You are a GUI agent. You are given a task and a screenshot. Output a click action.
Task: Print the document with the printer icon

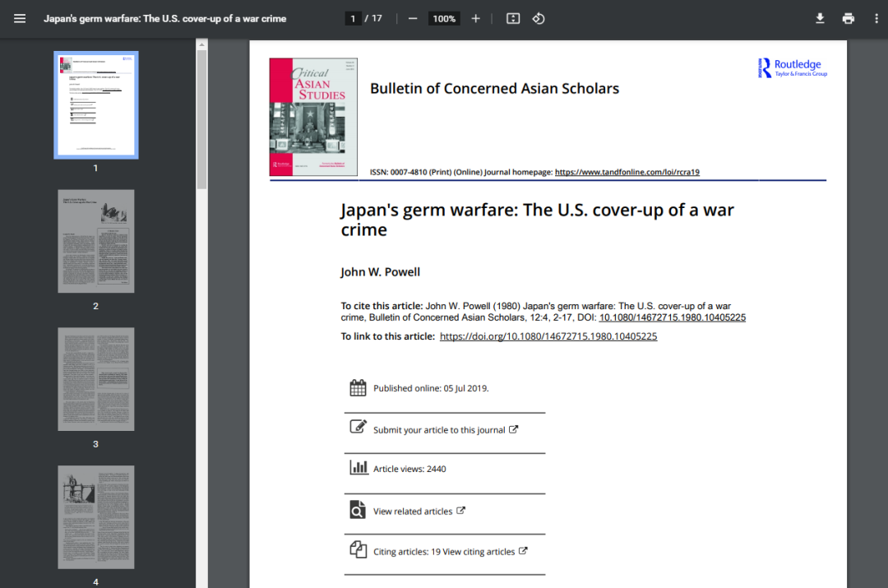point(848,18)
